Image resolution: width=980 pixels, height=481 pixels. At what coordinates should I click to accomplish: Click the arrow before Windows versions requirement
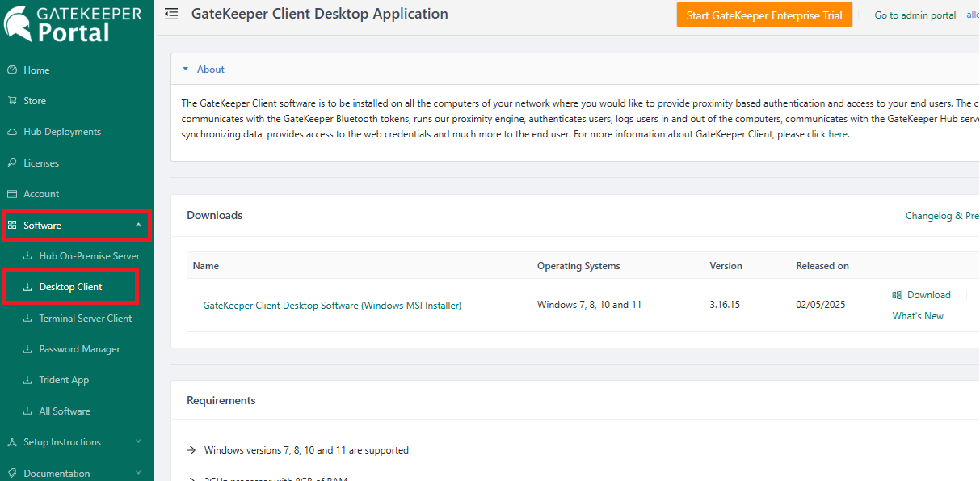191,450
